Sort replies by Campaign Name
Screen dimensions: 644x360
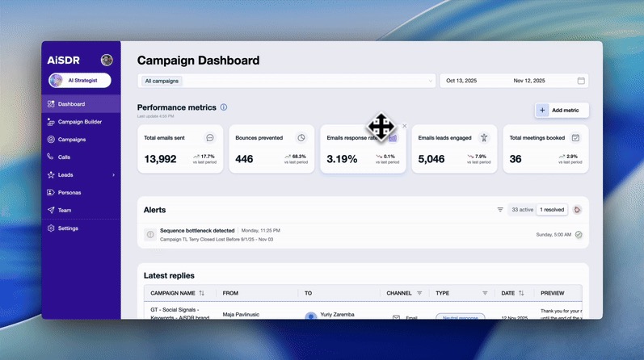tap(201, 293)
